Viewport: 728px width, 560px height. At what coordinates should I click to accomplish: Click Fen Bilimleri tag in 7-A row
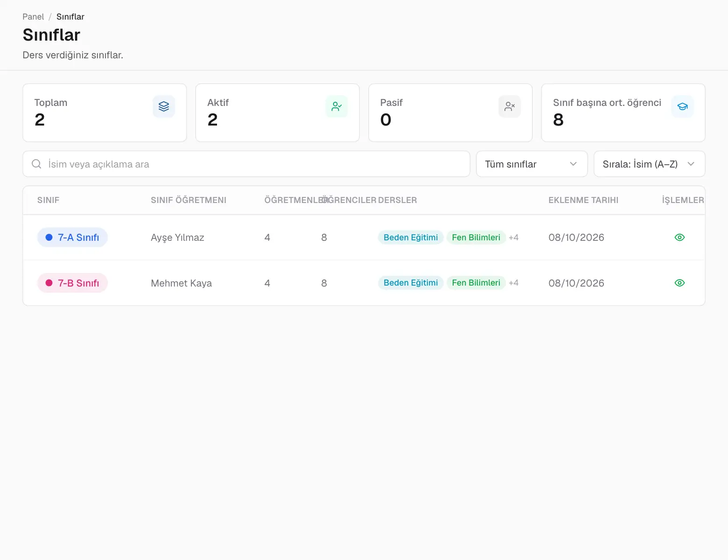(476, 238)
